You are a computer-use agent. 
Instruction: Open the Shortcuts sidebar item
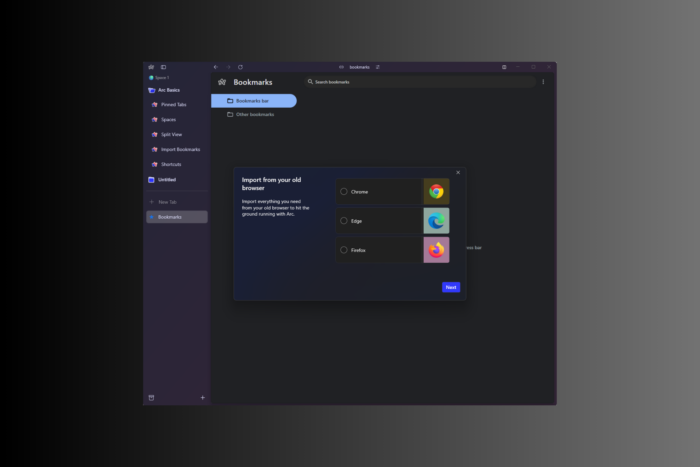[177, 164]
